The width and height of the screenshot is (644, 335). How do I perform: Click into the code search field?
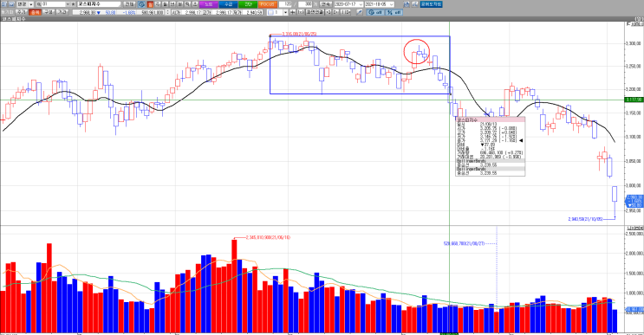(x=53, y=4)
